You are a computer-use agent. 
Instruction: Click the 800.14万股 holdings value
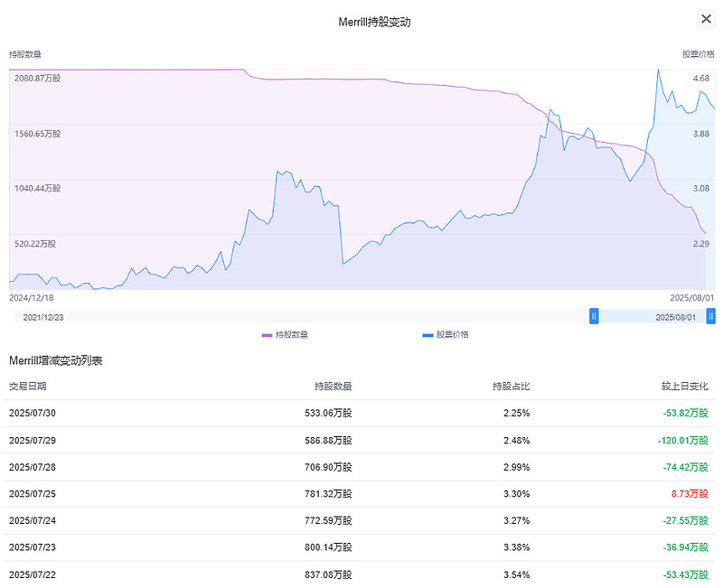click(x=328, y=547)
